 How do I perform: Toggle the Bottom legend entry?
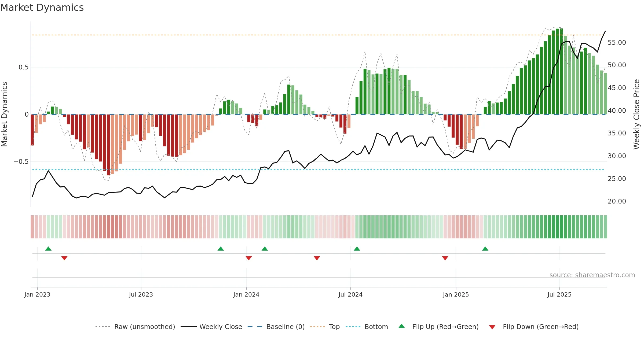(x=367, y=327)
